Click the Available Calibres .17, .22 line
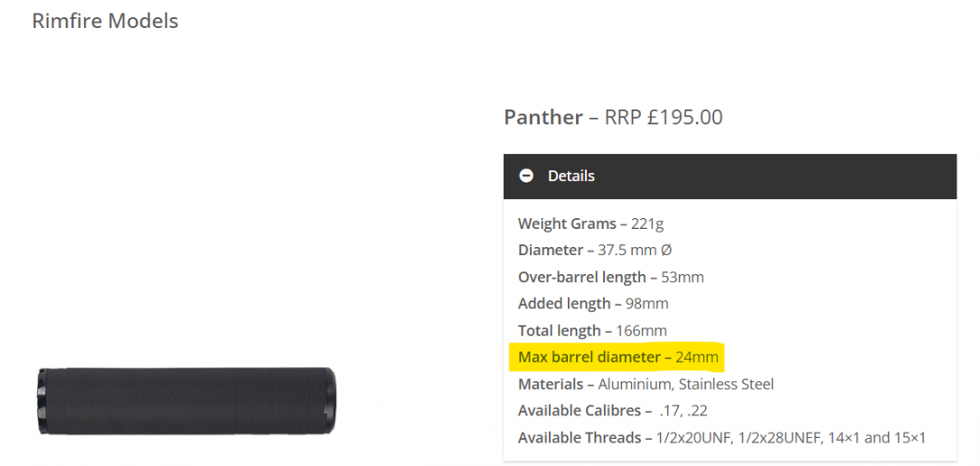This screenshot has height=466, width=980. coord(613,411)
